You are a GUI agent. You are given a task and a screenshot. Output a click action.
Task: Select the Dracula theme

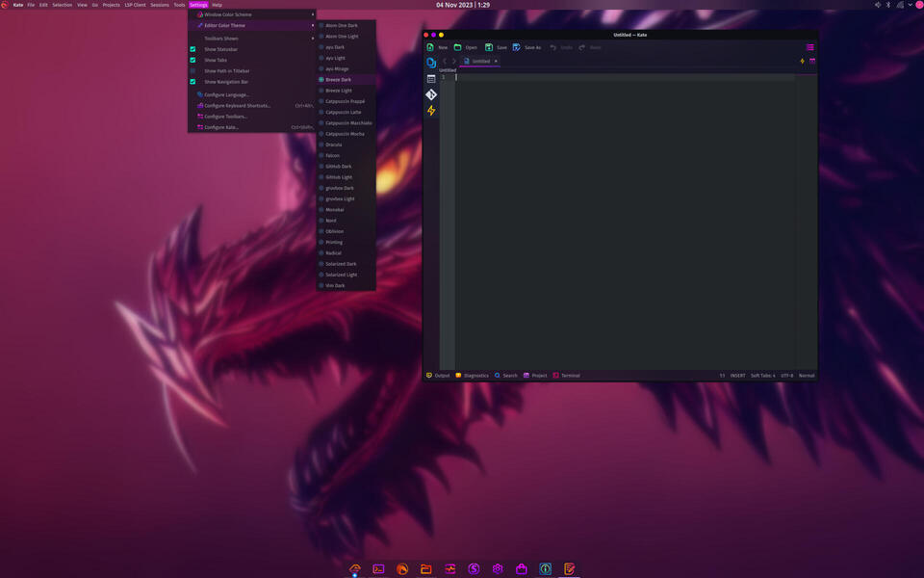346,144
